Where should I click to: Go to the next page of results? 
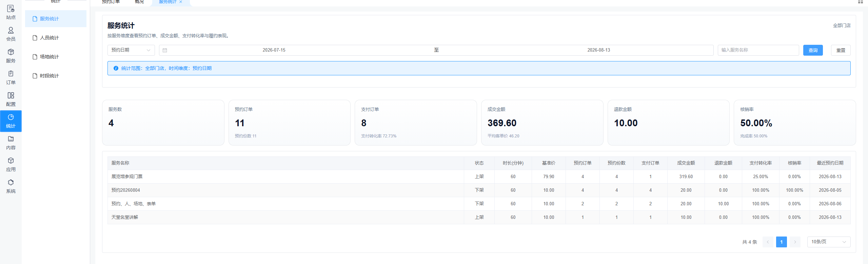tap(795, 242)
